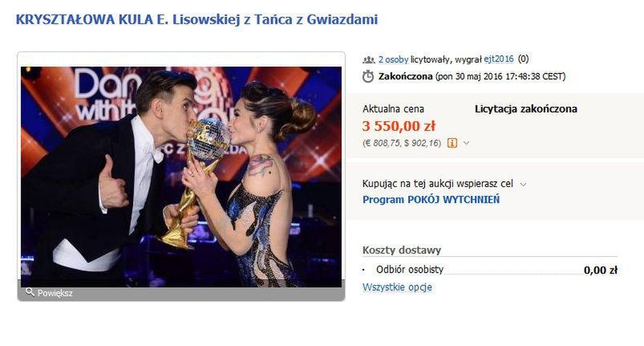644x346 pixels.
Task: Open the '2 osoby' bidders list
Action: 393,59
